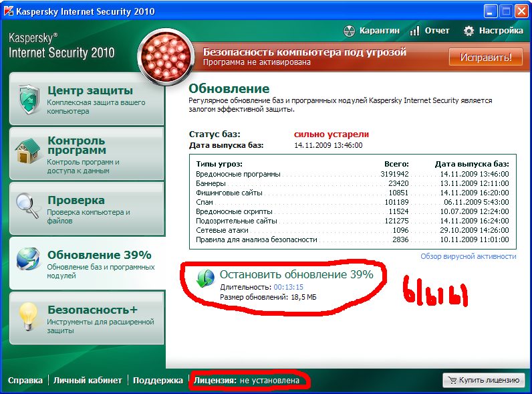This screenshot has height=394, width=532.
Task: Click the duration value 00:13:15
Action: click(289, 288)
